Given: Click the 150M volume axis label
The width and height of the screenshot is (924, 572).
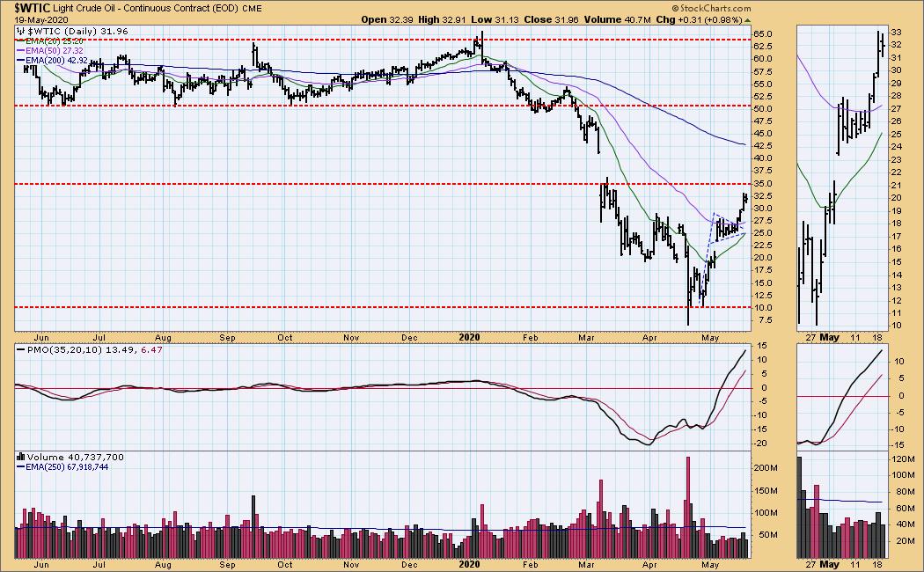Looking at the screenshot, I should pyautogui.click(x=765, y=491).
